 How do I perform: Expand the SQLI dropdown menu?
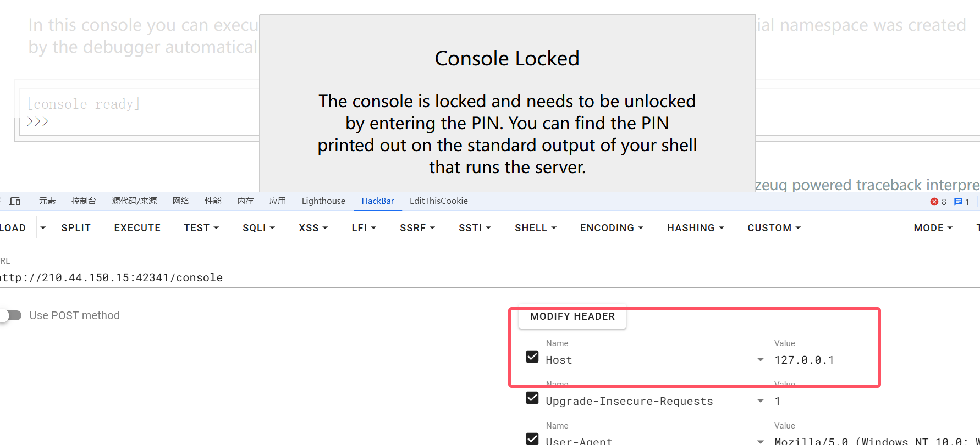coord(258,228)
